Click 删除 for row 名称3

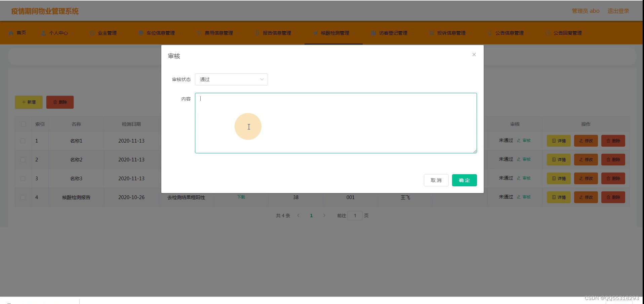point(613,179)
